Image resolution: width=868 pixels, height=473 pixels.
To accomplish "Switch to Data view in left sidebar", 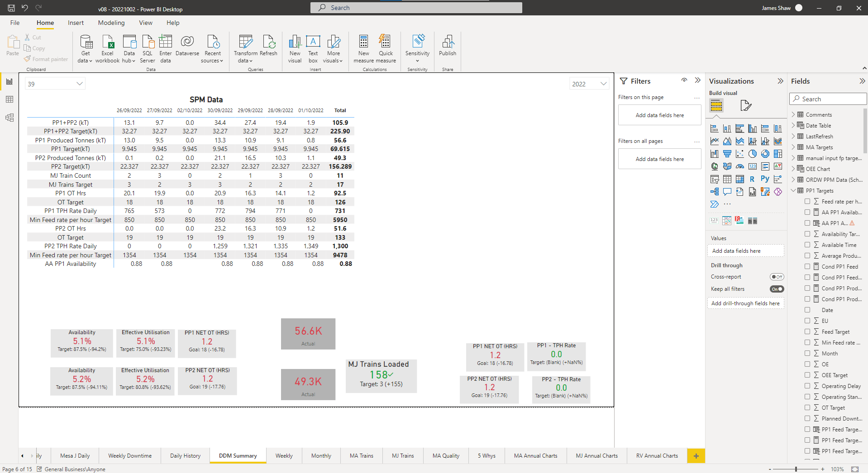I will (x=10, y=99).
